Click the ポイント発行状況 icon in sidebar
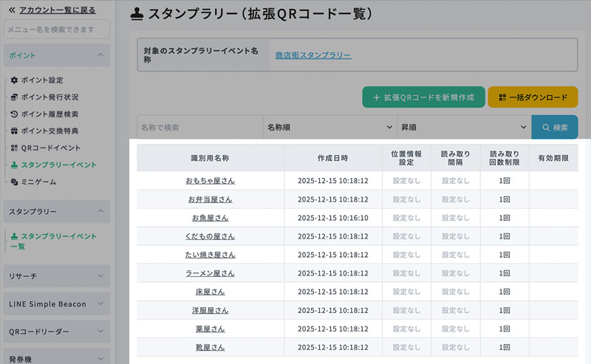This screenshot has height=364, width=591. tap(15, 97)
